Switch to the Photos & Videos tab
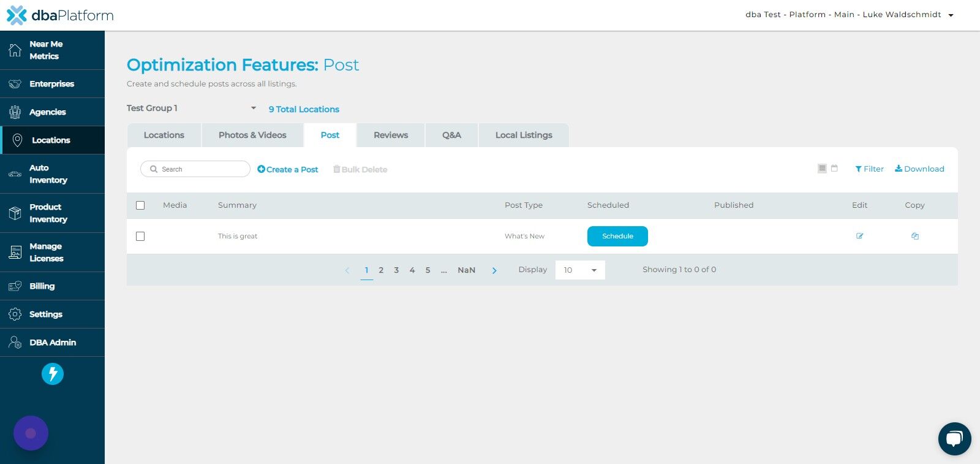 [x=252, y=135]
